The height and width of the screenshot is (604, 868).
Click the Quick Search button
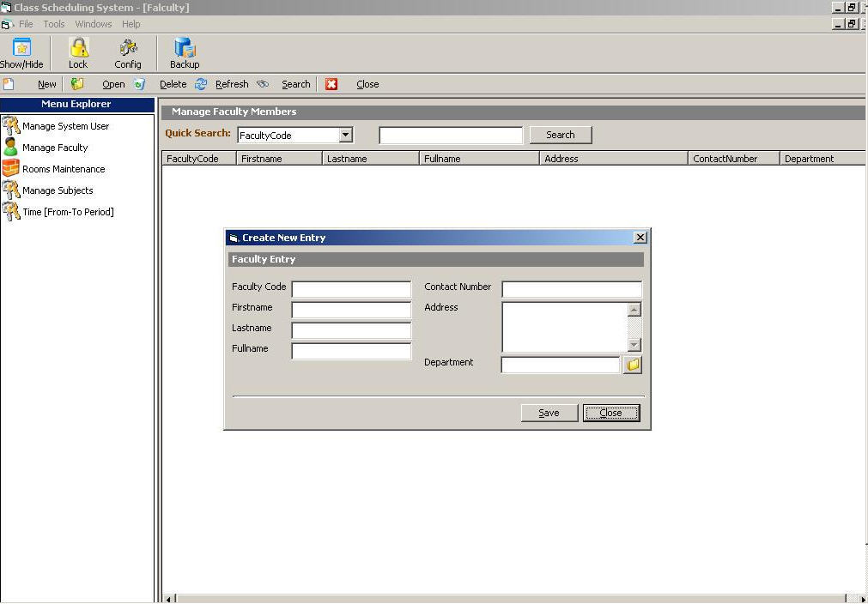(561, 135)
